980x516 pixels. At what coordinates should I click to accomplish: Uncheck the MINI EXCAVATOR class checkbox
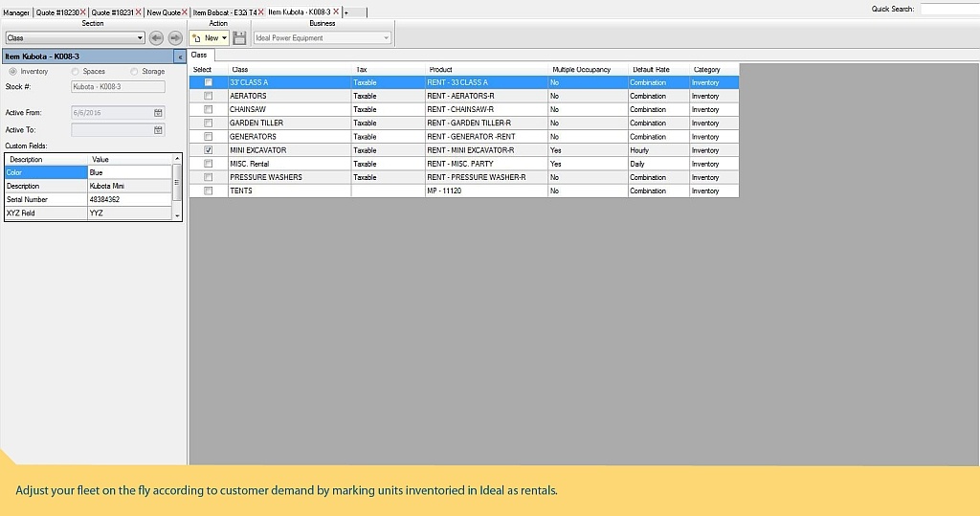point(209,150)
